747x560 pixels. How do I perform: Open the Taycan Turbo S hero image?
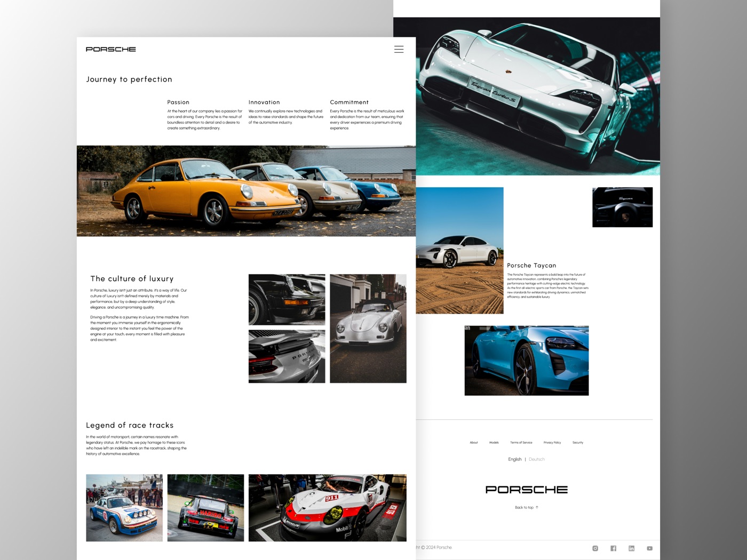point(538,96)
